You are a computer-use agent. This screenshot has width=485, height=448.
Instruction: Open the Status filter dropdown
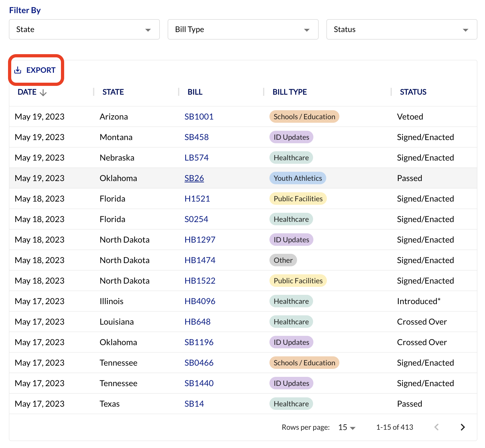401,29
